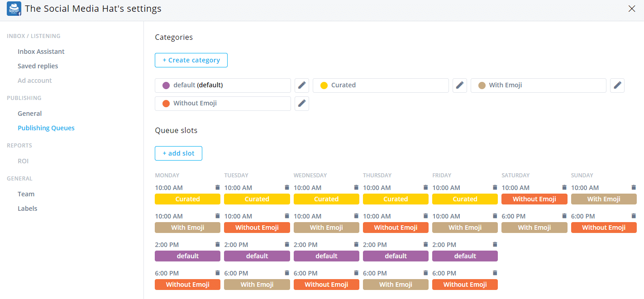Select Wednesday's 2:00 PM default slot

(x=326, y=256)
